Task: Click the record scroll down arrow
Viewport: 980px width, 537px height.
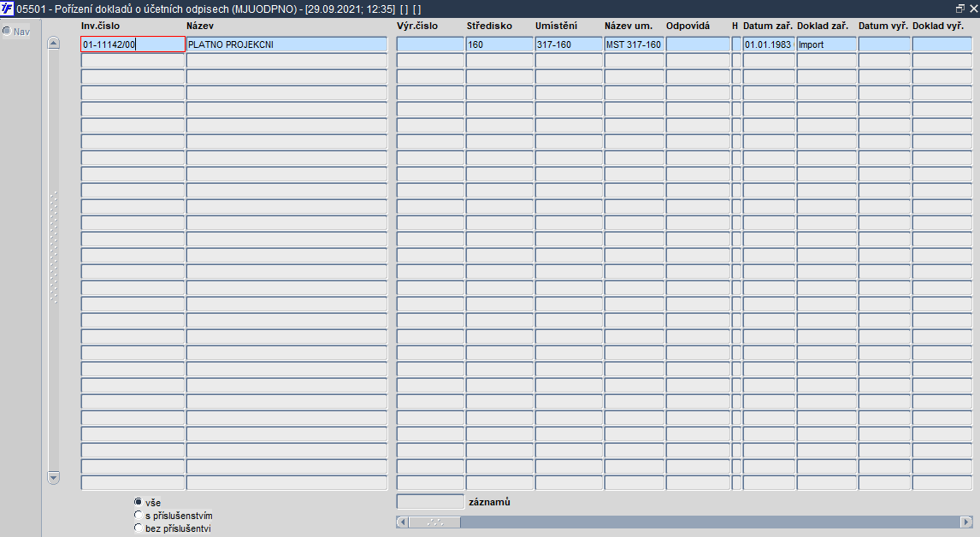Action: click(54, 478)
